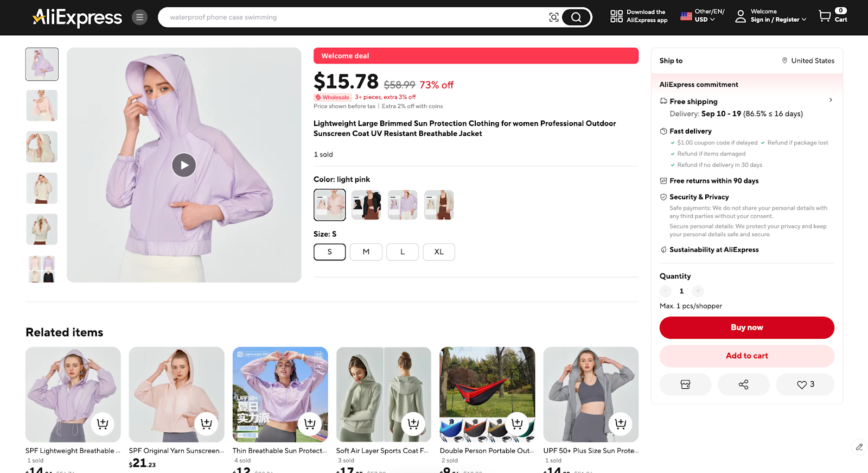
Task: Open UPF 50+ Plus Size Sun item
Action: (591, 394)
